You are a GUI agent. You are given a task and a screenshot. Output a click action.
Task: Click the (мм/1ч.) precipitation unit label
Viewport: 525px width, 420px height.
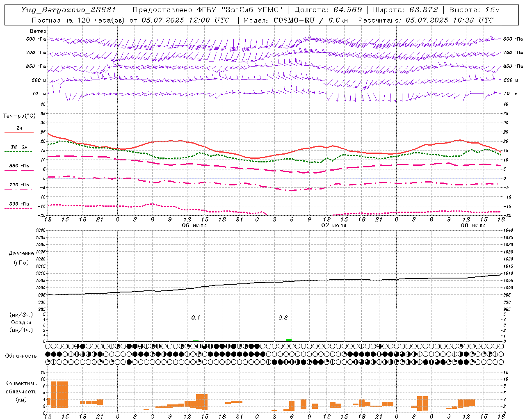tap(21, 330)
